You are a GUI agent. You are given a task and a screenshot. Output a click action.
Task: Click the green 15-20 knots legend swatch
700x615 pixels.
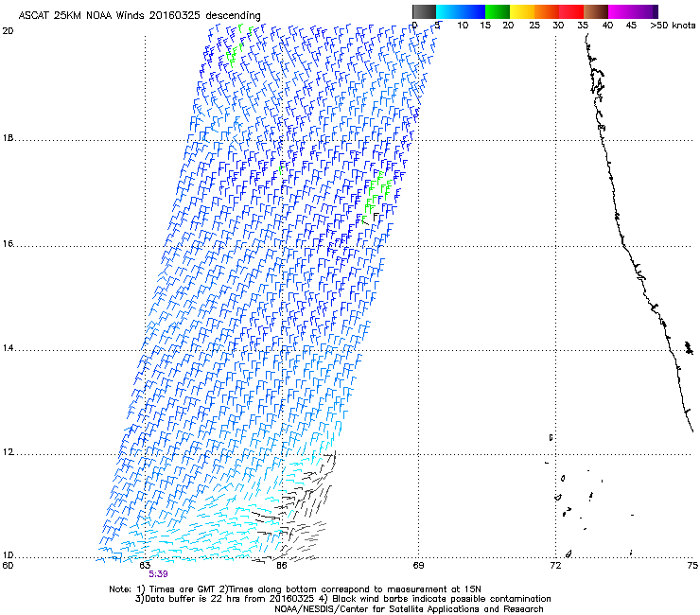pos(498,11)
